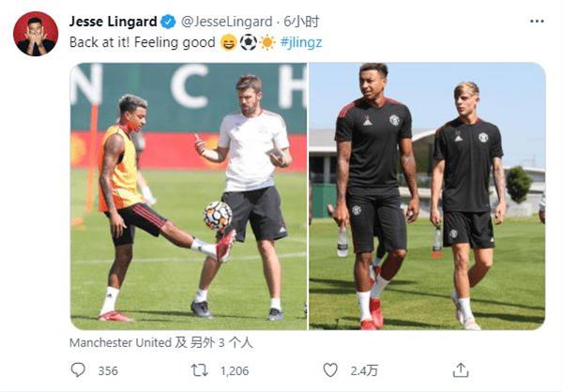Click the sun emoji in tweet
This screenshot has height=392, width=563.
coord(267,42)
